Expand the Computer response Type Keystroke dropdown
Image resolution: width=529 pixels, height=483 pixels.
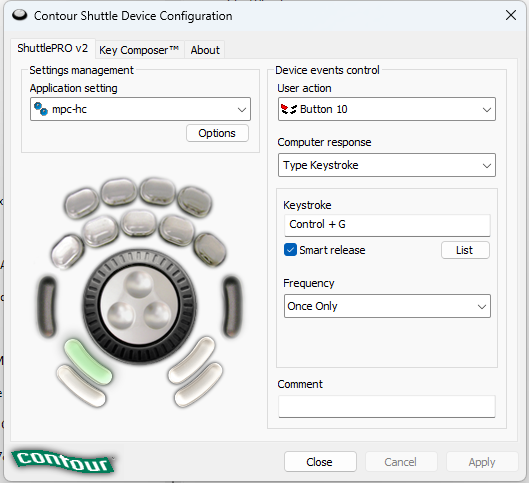point(387,165)
